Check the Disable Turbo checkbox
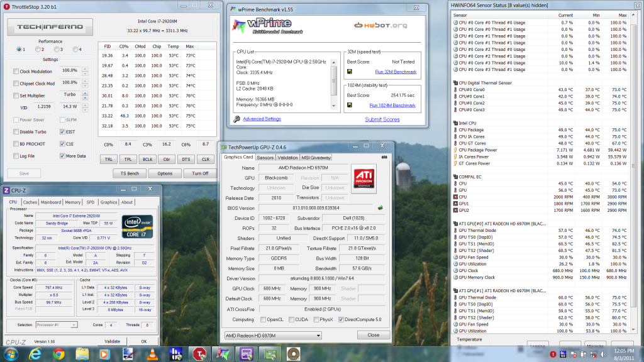The height and width of the screenshot is (362, 644). pos(16,132)
